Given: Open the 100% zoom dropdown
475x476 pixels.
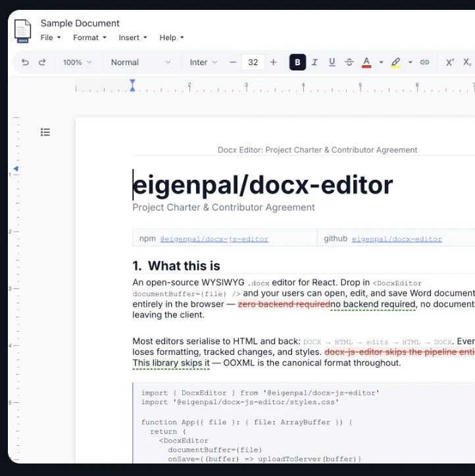Looking at the screenshot, I should [77, 63].
